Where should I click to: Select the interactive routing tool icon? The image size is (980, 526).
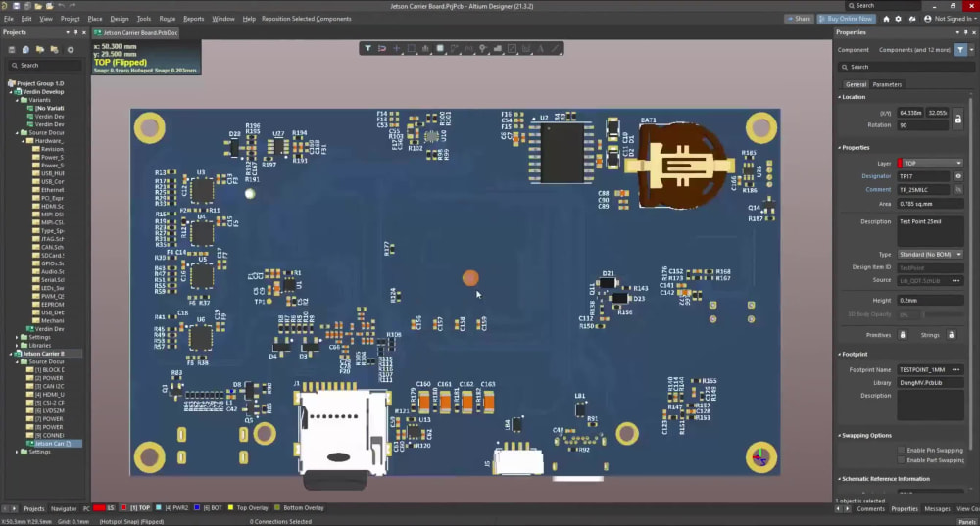tap(455, 48)
